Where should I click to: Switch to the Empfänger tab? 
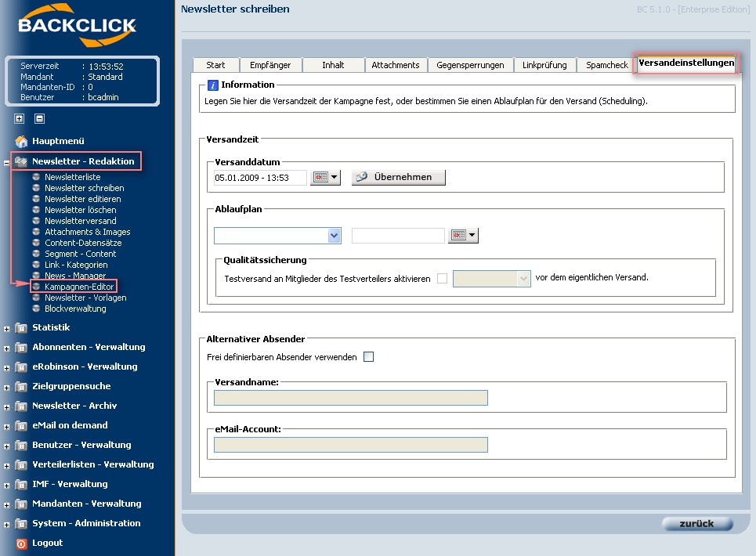tap(270, 65)
